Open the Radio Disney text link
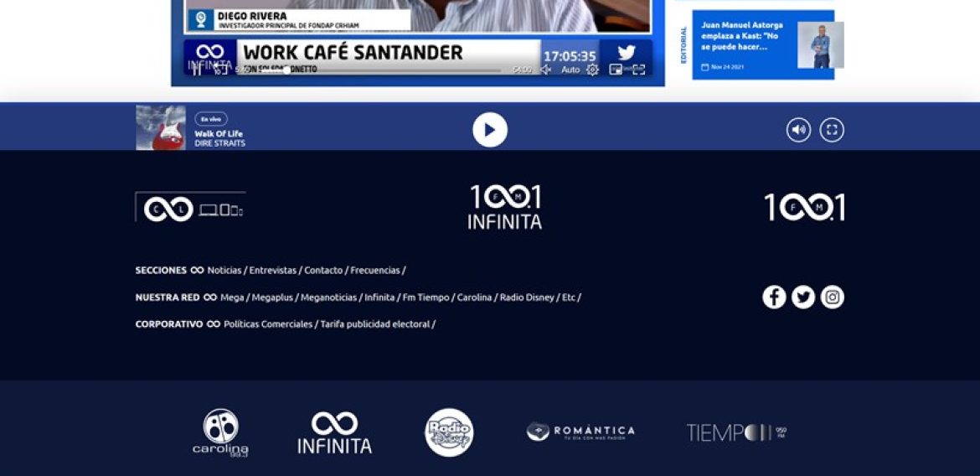Viewport: 980px width, 476px height. tap(527, 297)
